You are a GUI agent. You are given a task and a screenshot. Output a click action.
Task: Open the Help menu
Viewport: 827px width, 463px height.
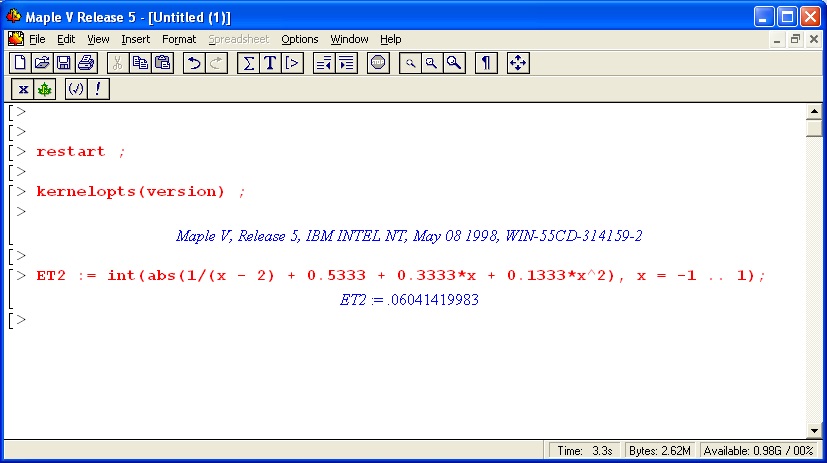coord(390,39)
